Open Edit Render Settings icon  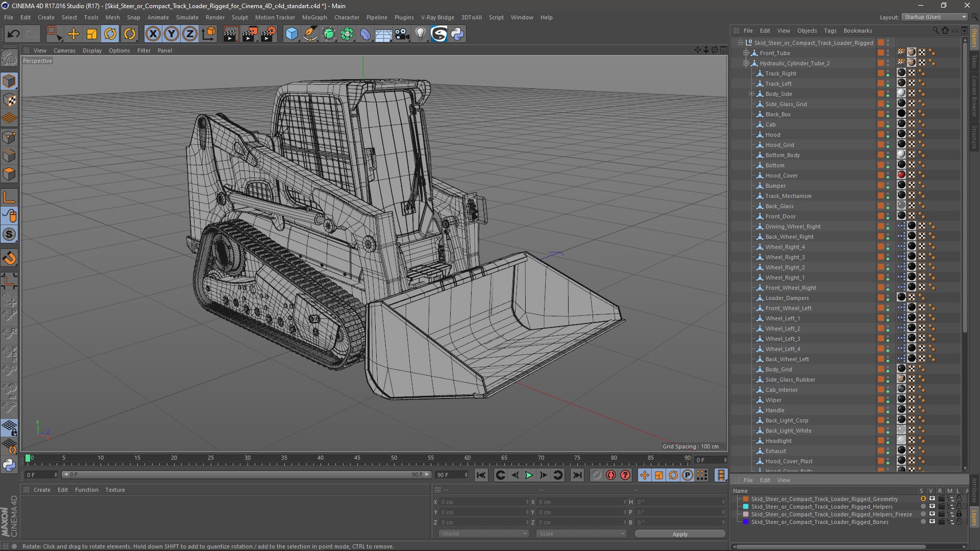[268, 34]
